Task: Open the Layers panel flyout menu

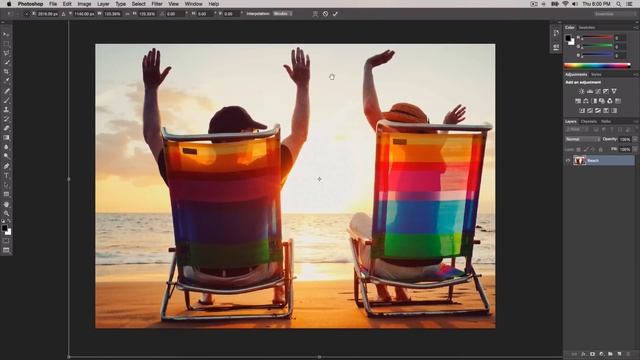Action: [x=636, y=122]
